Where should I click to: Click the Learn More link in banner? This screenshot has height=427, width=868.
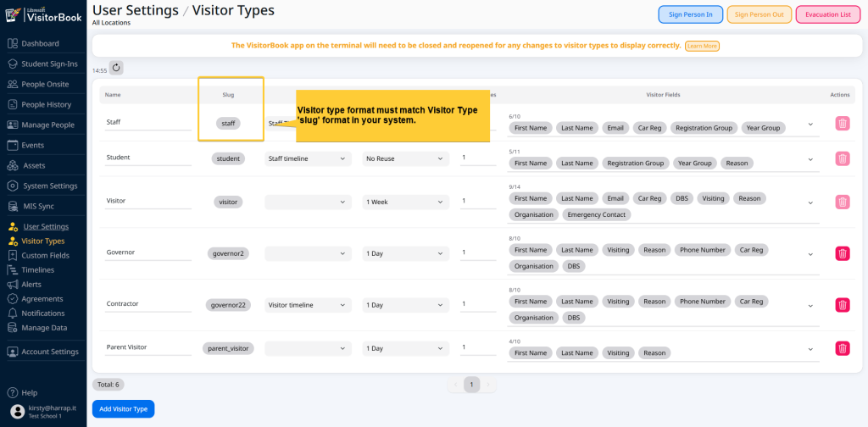click(702, 46)
